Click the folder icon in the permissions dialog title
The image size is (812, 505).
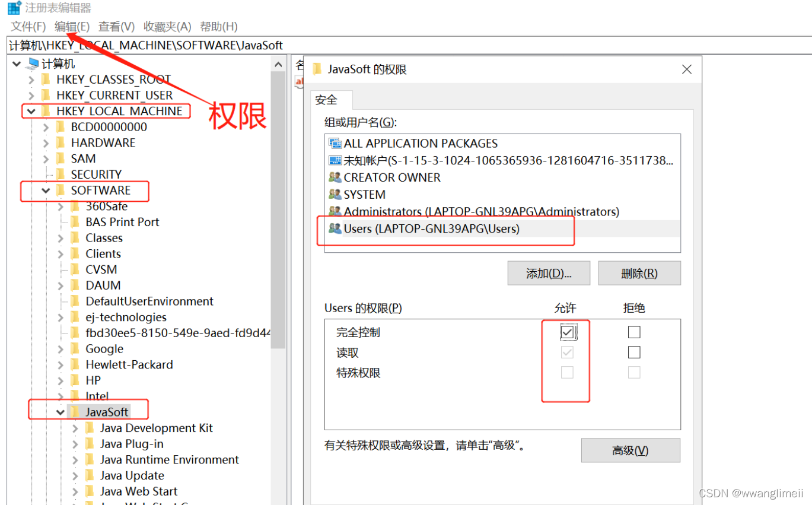pos(317,69)
